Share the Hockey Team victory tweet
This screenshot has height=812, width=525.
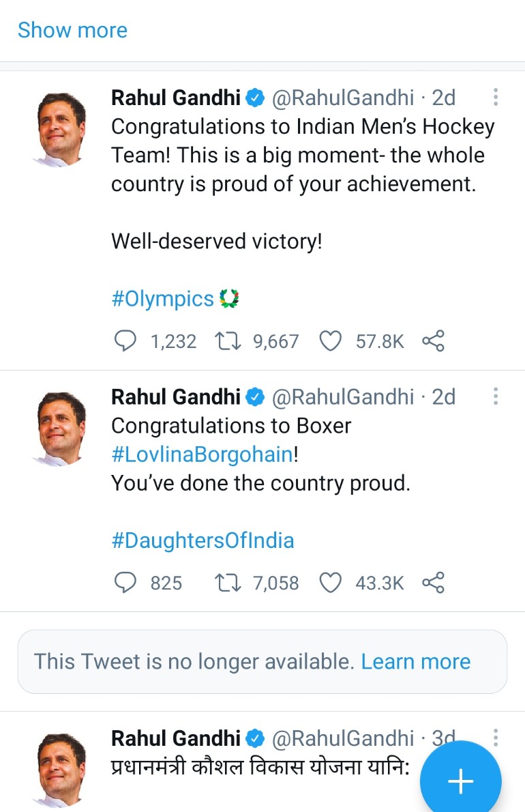(x=433, y=340)
